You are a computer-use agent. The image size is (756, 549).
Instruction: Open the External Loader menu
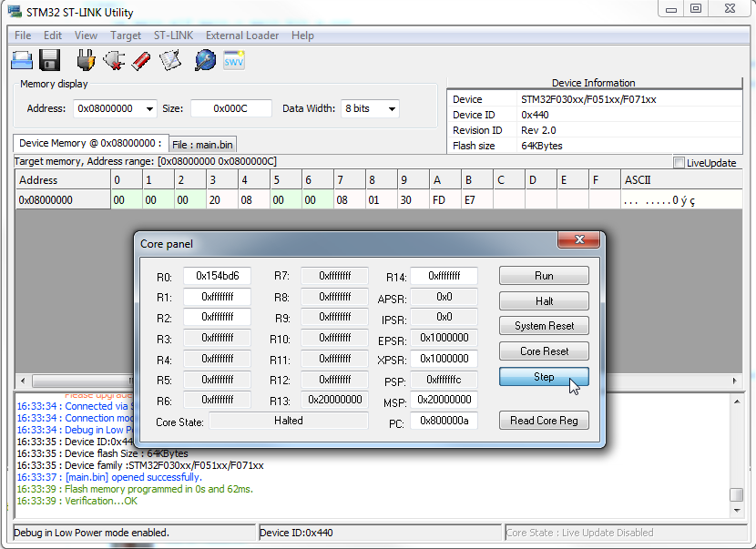pyautogui.click(x=242, y=36)
